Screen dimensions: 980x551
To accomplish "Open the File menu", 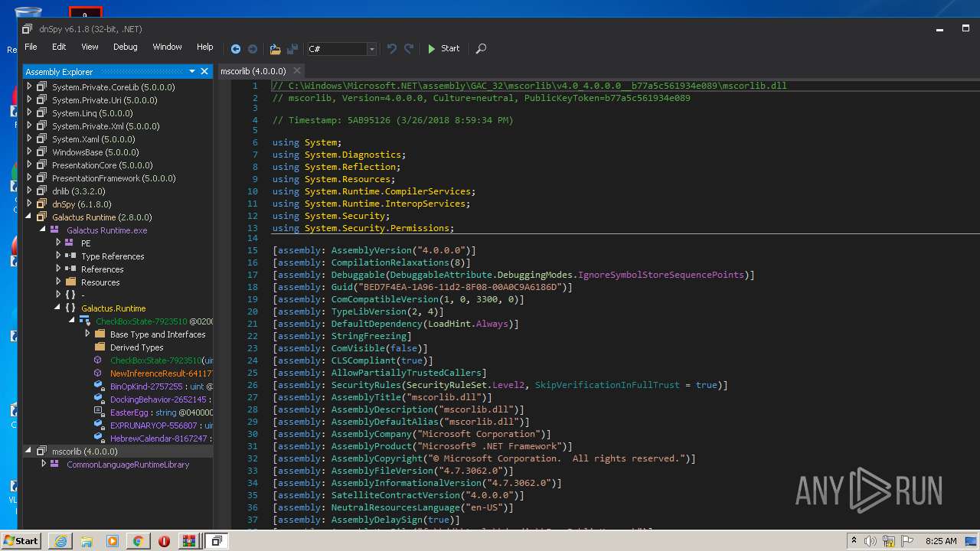I will coord(31,47).
